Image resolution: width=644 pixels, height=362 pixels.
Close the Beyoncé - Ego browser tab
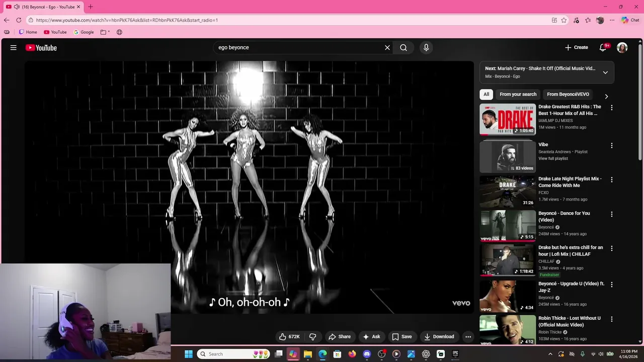(x=78, y=7)
